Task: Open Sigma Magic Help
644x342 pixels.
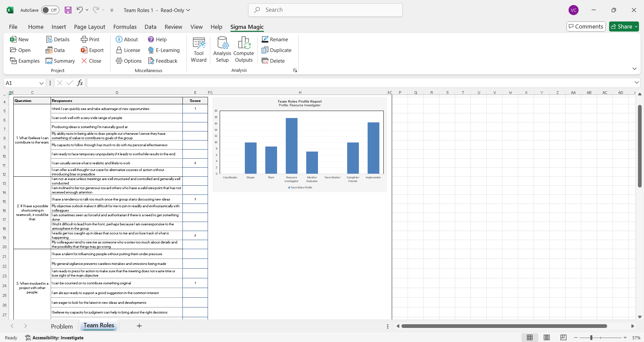Action: point(157,39)
